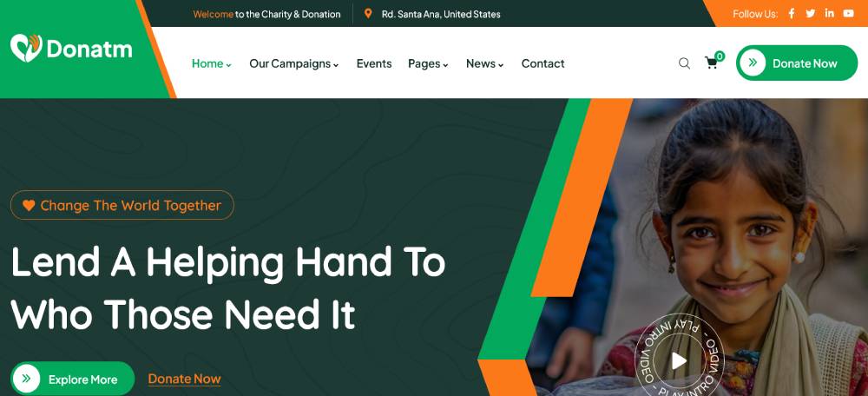The width and height of the screenshot is (868, 396).
Task: Go to the Events page
Action: coord(374,63)
